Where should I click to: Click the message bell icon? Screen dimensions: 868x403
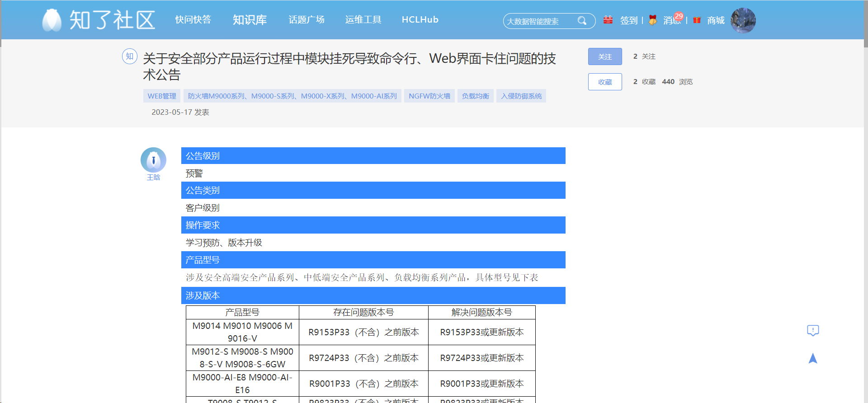pos(652,20)
